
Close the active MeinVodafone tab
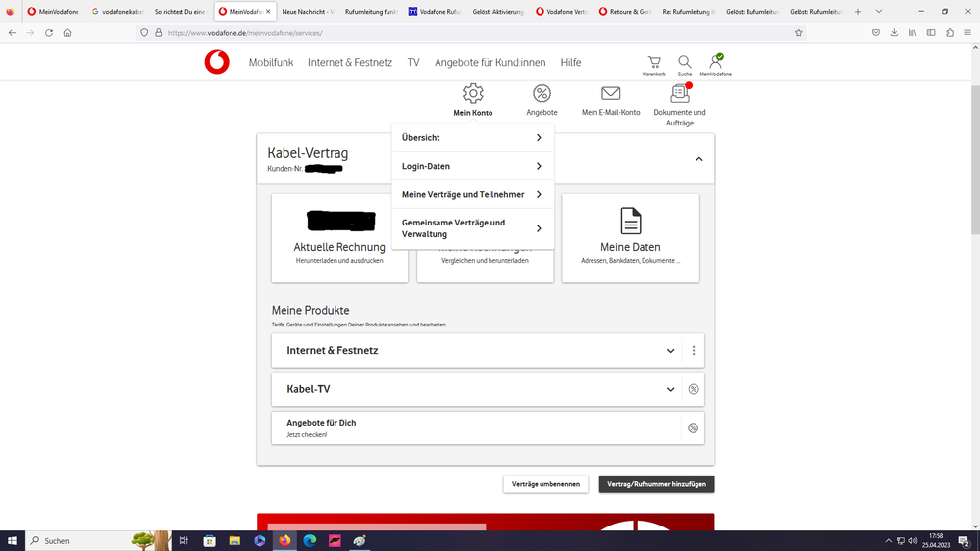coord(268,11)
